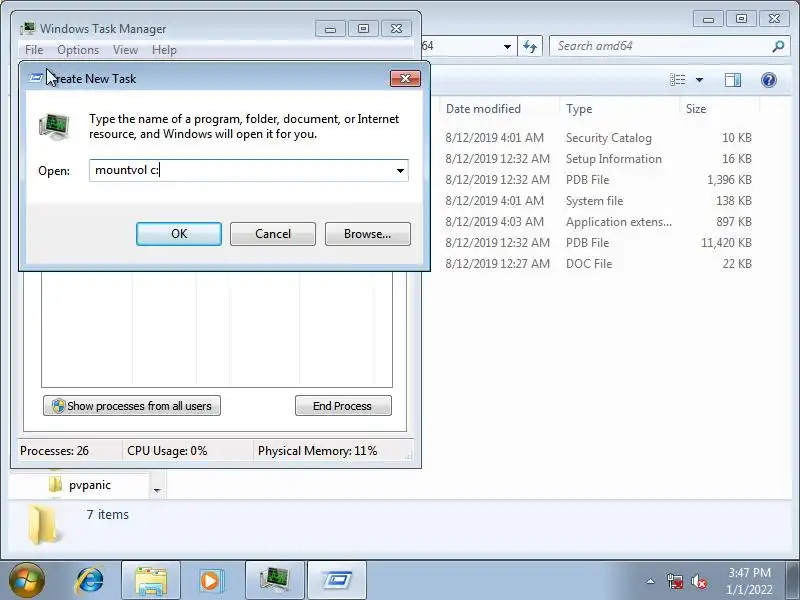800x600 pixels.
Task: Click the Physical Memory: 11% status
Action: pos(317,451)
